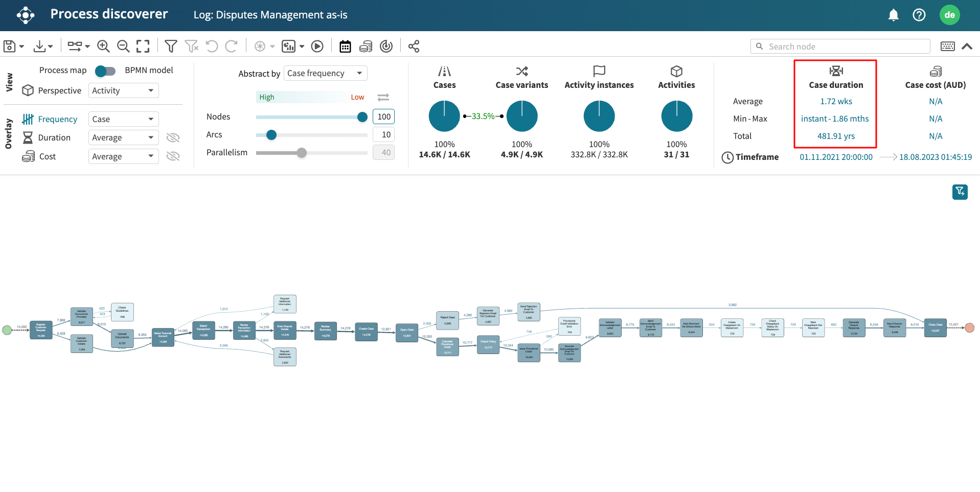Click the timeframe start date link
This screenshot has height=492, width=980.
(x=836, y=157)
